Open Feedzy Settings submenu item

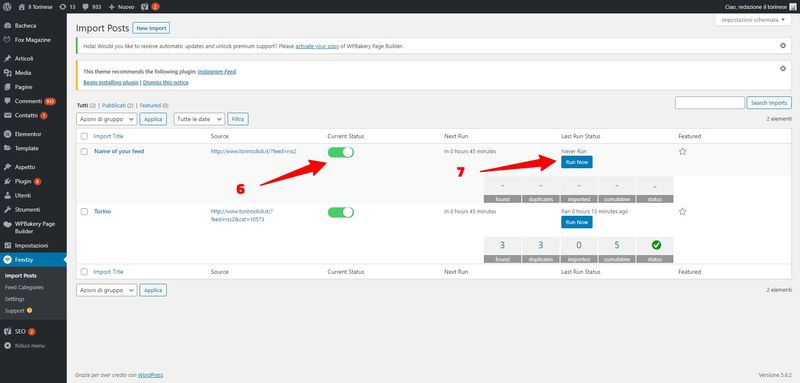(14, 299)
